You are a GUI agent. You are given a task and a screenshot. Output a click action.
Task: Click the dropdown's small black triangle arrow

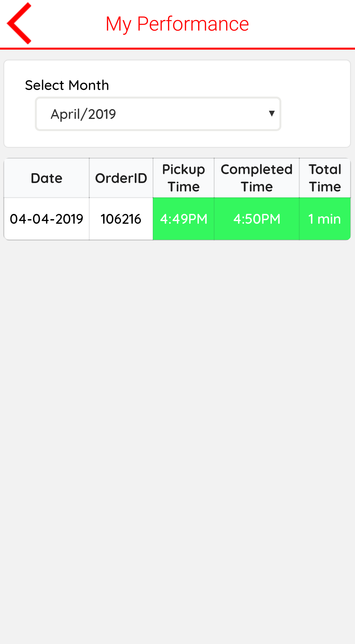(x=272, y=114)
